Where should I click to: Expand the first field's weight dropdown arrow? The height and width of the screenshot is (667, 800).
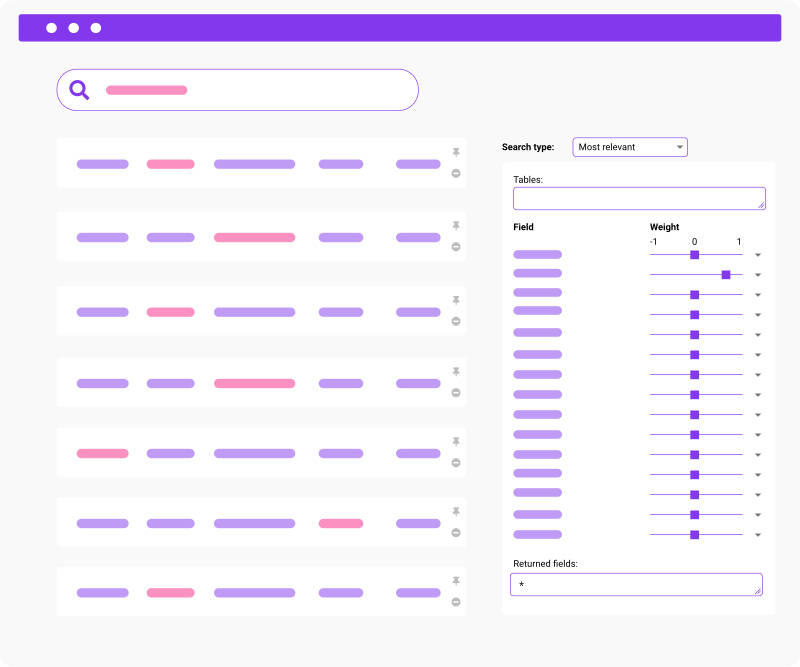tap(758, 256)
